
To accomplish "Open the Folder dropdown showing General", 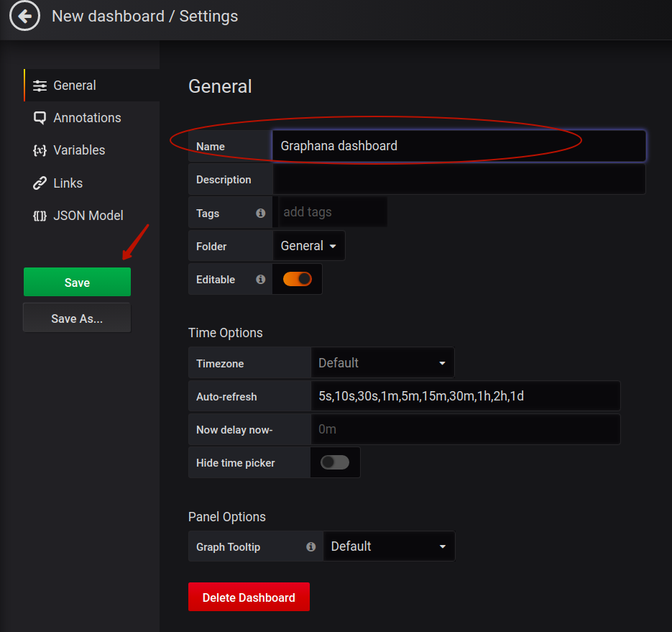I will coord(308,246).
